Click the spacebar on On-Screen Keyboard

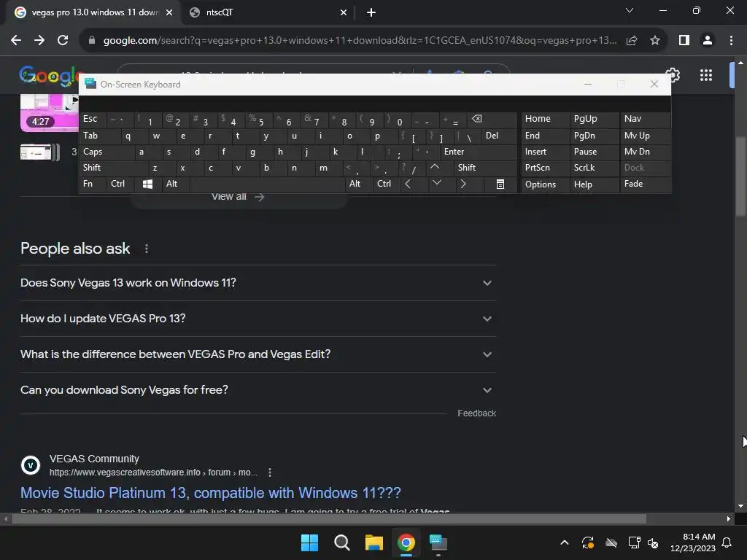pos(267,184)
